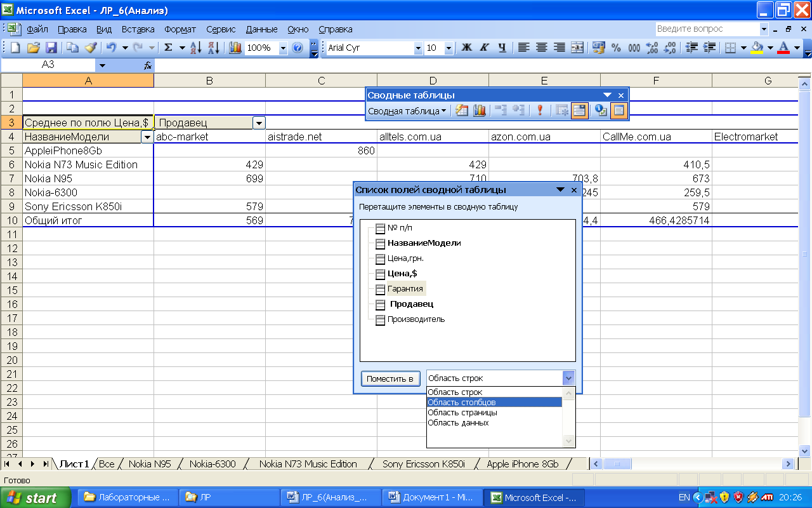
Task: Open Лабораторные taskbar folder
Action: coord(128,498)
